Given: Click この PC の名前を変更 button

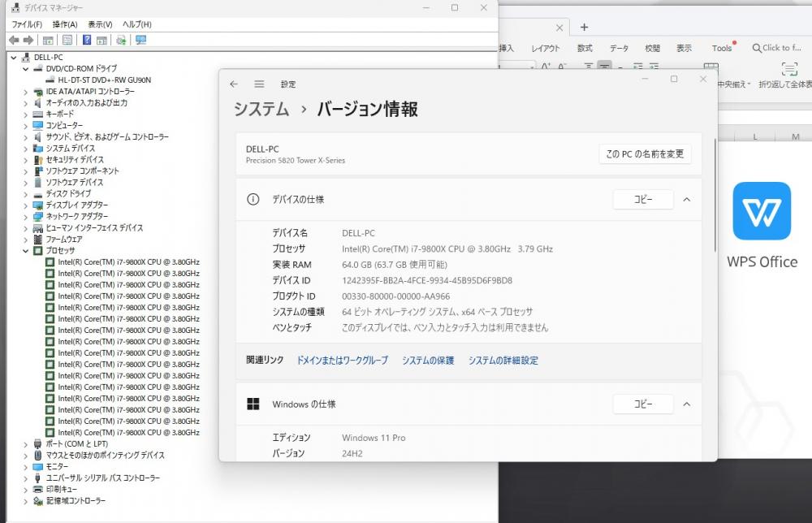Looking at the screenshot, I should click(645, 153).
